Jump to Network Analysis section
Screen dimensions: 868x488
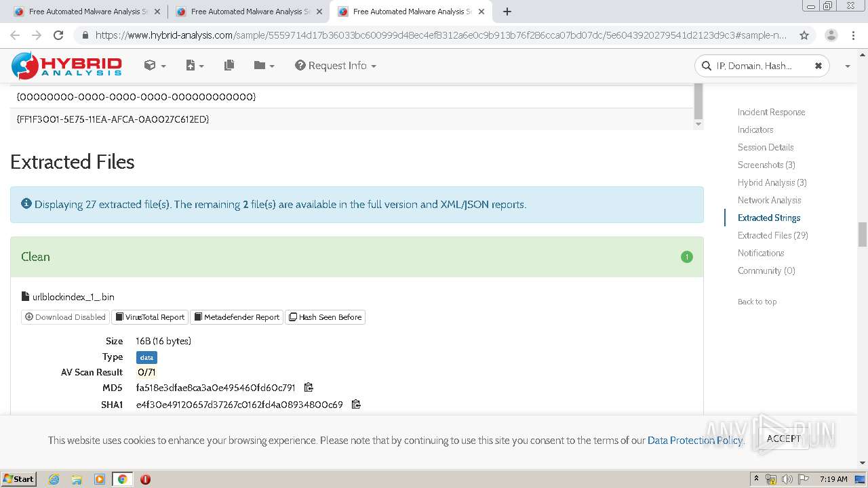770,200
